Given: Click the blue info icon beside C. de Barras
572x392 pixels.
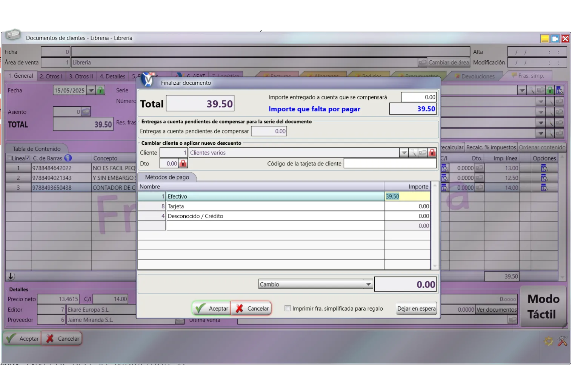Looking at the screenshot, I should 68,158.
